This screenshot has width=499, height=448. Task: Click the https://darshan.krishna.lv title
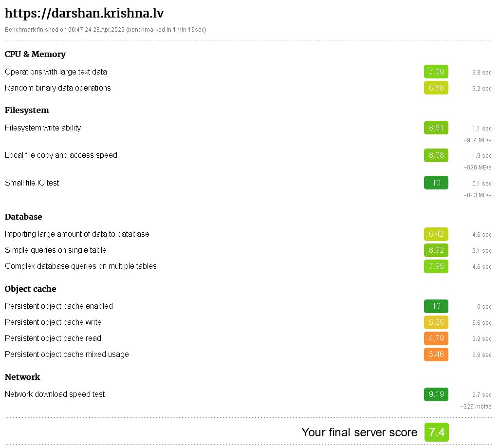[84, 13]
